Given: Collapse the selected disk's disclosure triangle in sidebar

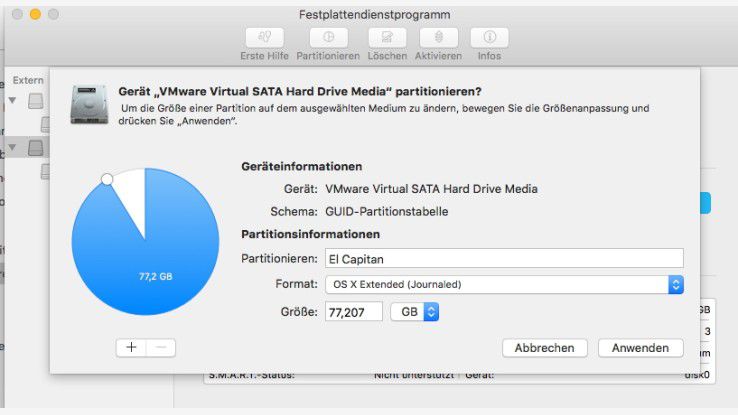Looking at the screenshot, I should pos(13,147).
